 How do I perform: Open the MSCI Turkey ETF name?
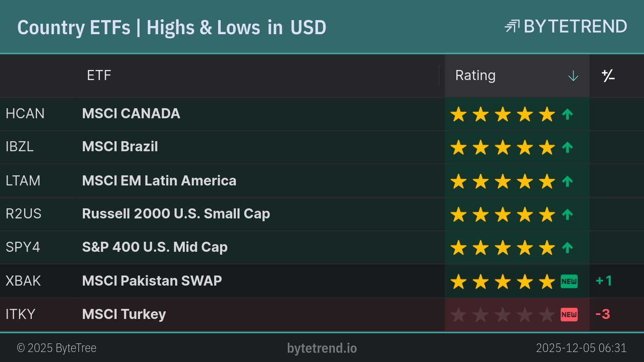click(x=124, y=314)
